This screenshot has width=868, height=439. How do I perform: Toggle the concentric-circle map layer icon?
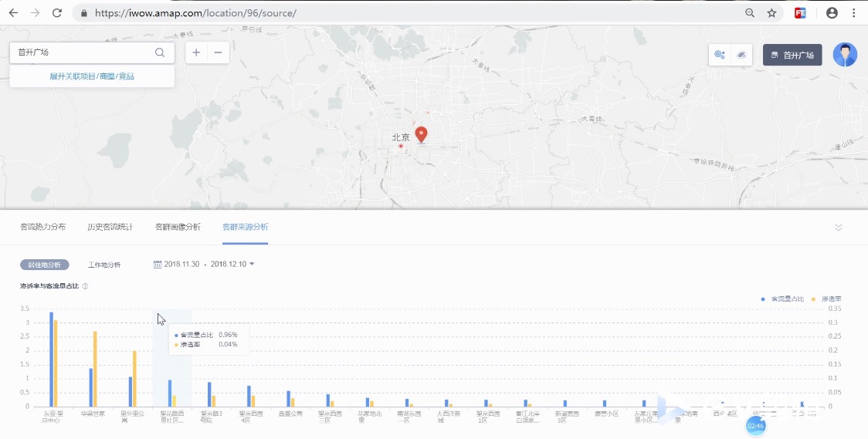(719, 55)
